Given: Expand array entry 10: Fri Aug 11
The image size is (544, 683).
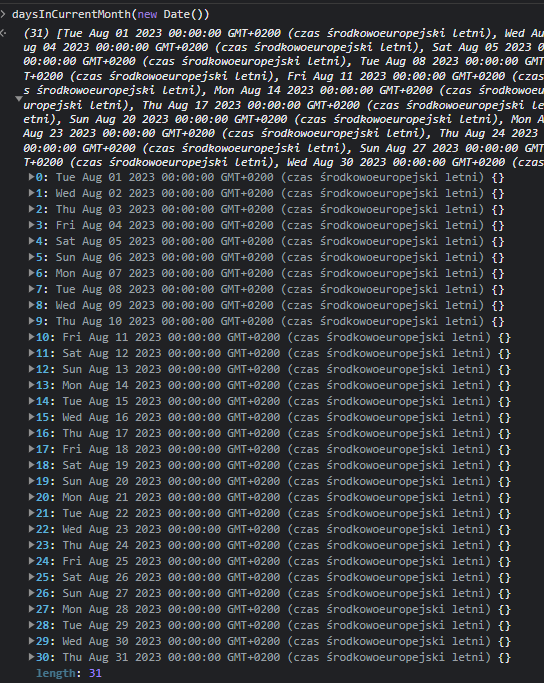Looking at the screenshot, I should tap(31, 337).
